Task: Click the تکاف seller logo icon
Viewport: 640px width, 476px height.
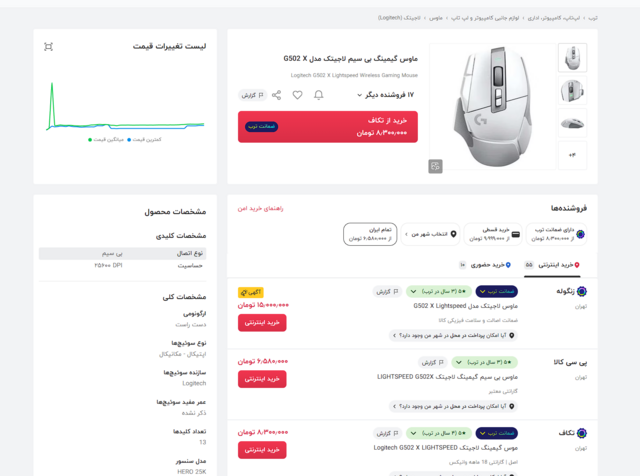Action: point(582,434)
